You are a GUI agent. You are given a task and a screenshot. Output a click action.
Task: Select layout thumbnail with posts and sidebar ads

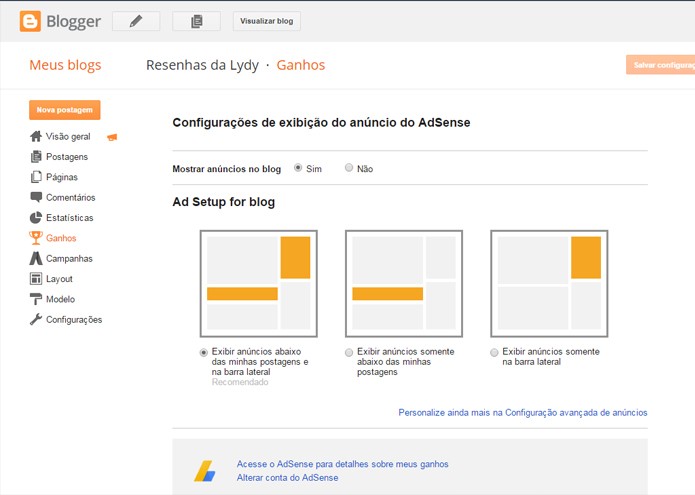pyautogui.click(x=259, y=284)
